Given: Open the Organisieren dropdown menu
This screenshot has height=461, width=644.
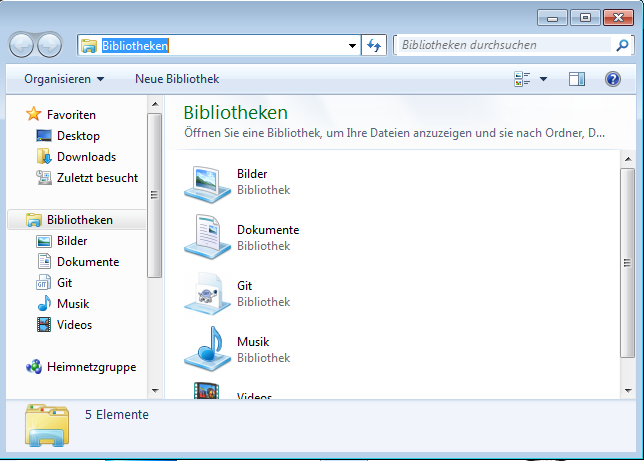Looking at the screenshot, I should pos(64,79).
